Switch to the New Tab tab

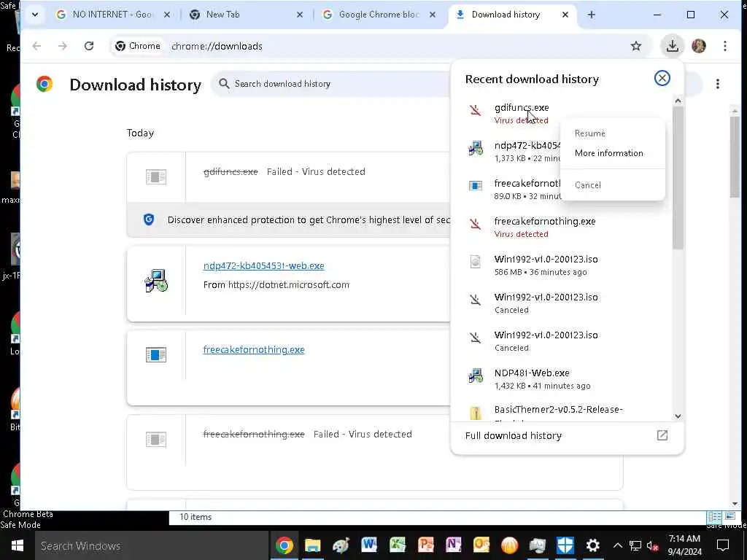point(246,15)
